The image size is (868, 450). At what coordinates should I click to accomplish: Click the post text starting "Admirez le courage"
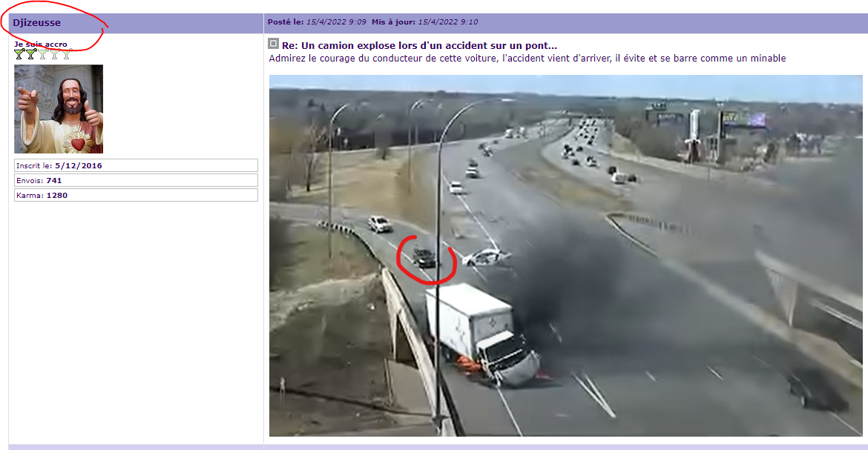click(527, 58)
